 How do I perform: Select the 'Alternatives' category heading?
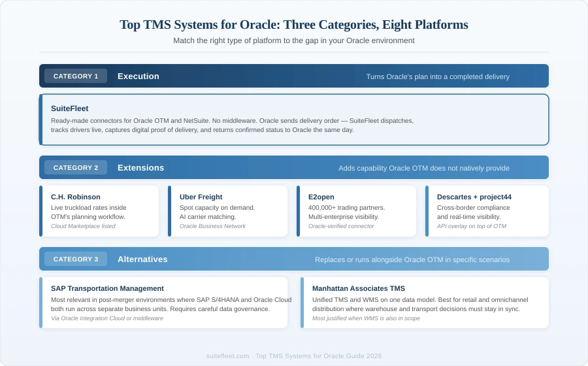pos(142,259)
